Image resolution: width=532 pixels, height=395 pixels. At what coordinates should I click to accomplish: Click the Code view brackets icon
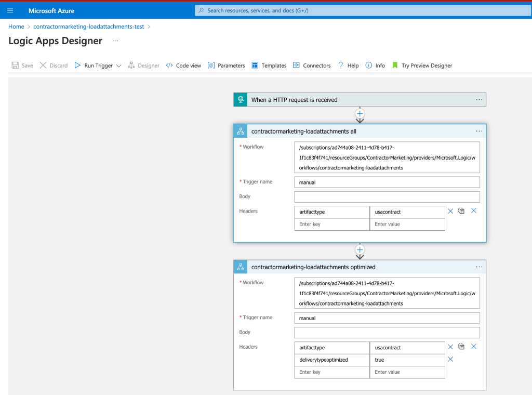point(169,65)
